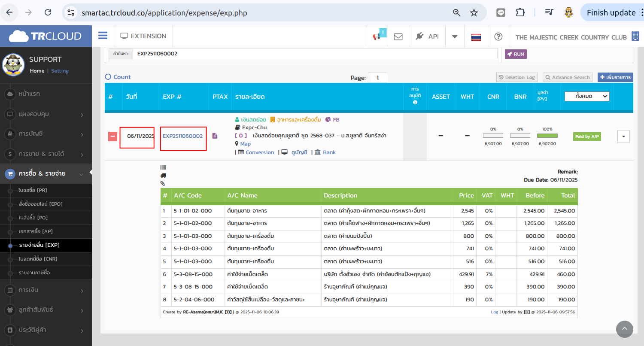The width and height of the screenshot is (644, 346).
Task: Click the attachment paperclip icon
Action: click(163, 183)
